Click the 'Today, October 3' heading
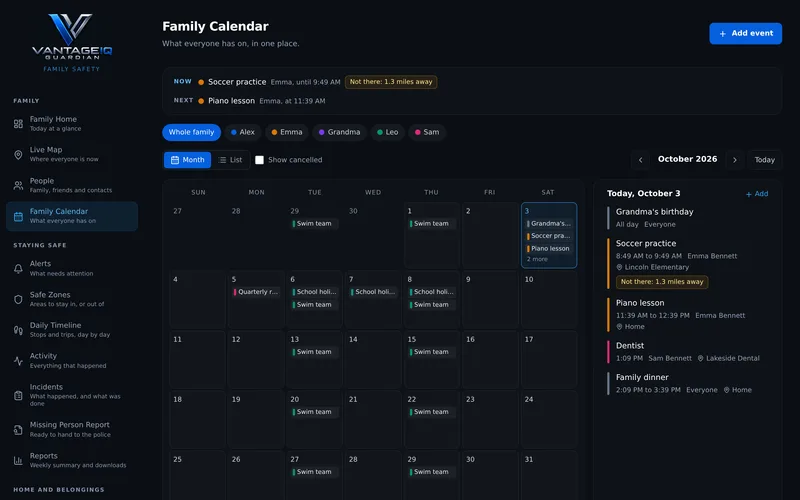This screenshot has height=500, width=800. pos(643,194)
